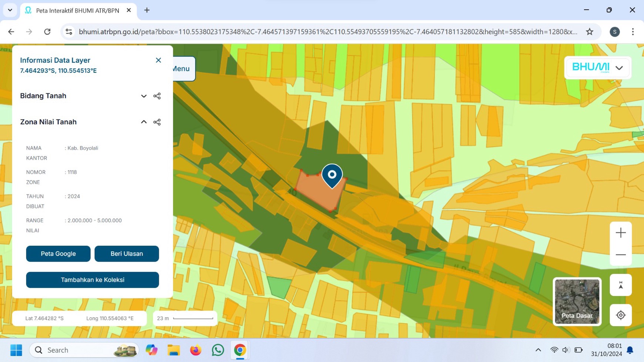Viewport: 644px width, 362px height.
Task: Click the 23 m scale bar
Action: coord(185,318)
